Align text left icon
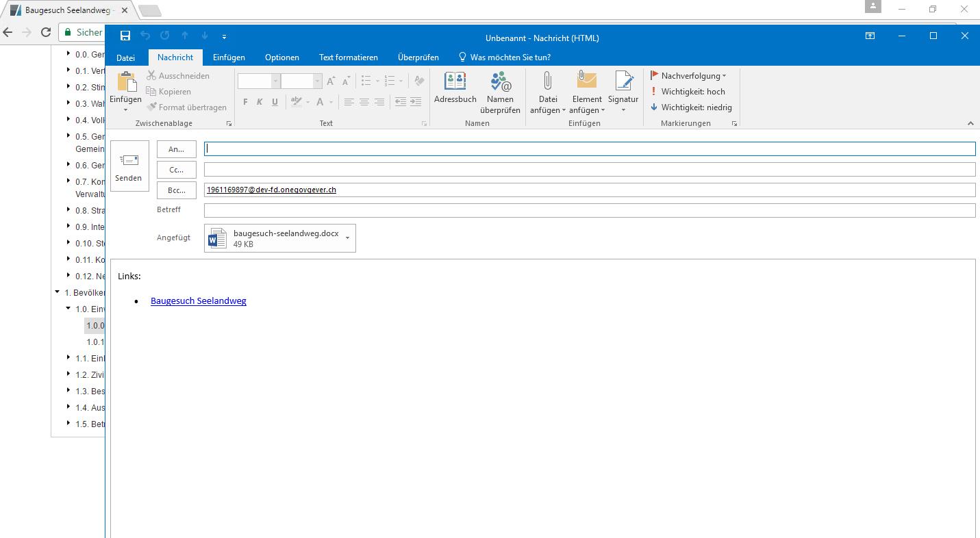This screenshot has width=980, height=538. (x=349, y=102)
